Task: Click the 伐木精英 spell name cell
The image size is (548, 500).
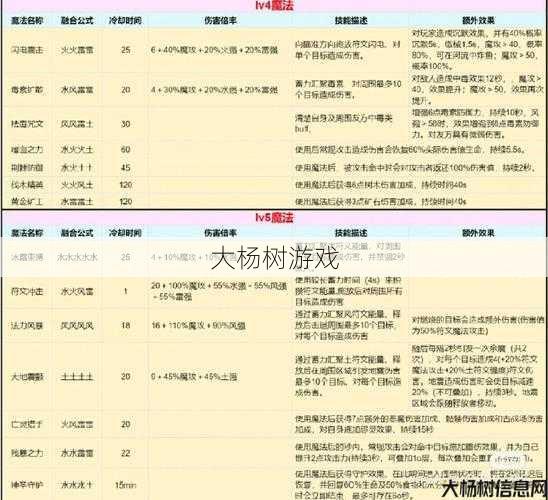Action: coord(27,184)
